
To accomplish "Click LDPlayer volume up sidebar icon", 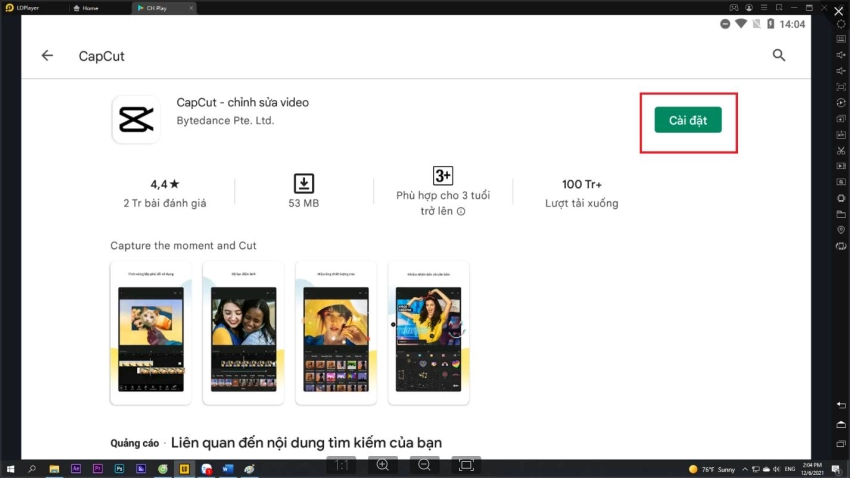I will click(x=841, y=54).
